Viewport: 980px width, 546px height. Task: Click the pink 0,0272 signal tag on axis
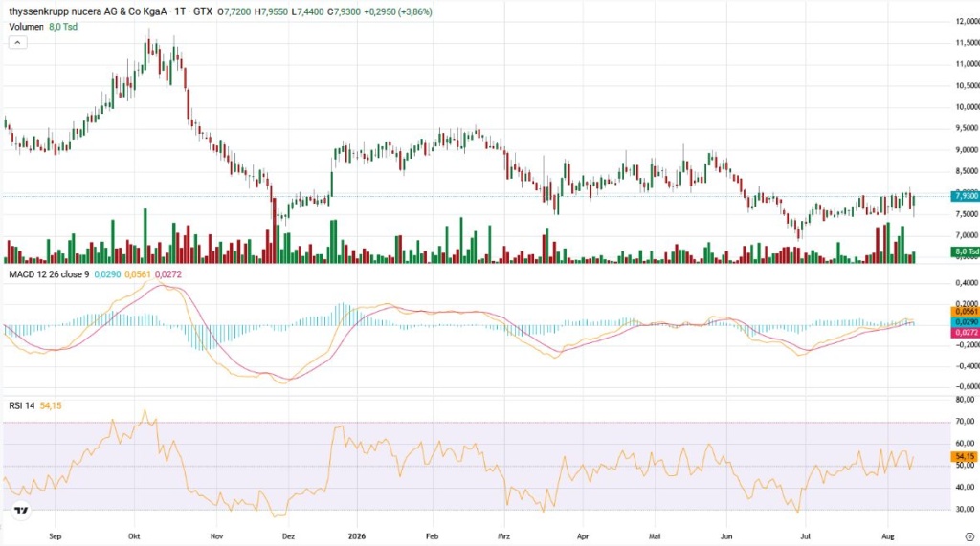pyautogui.click(x=965, y=333)
